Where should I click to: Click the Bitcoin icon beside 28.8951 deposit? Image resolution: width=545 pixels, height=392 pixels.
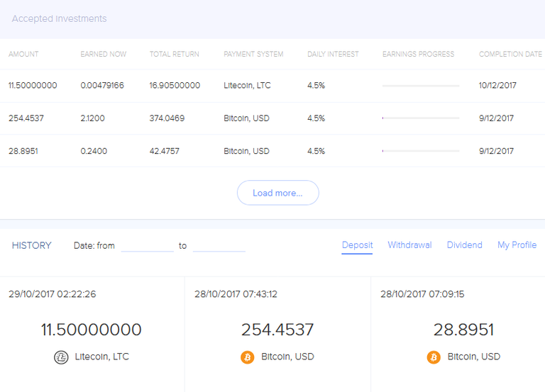(434, 357)
